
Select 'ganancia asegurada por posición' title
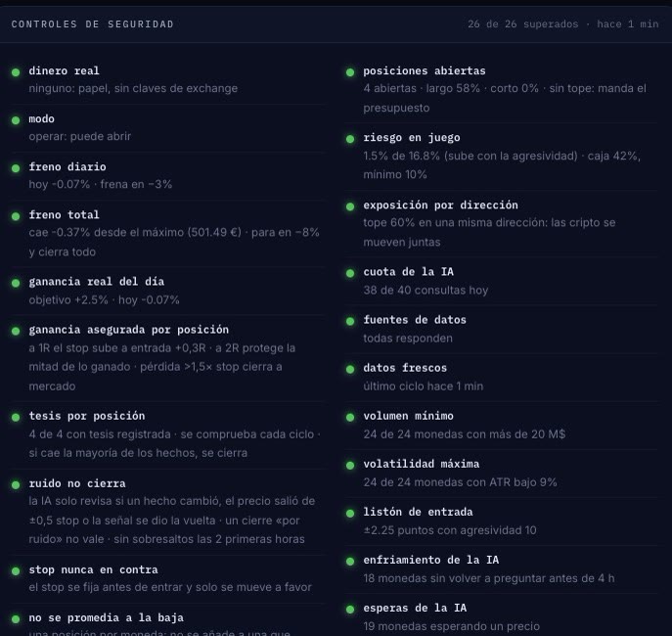[x=128, y=330]
